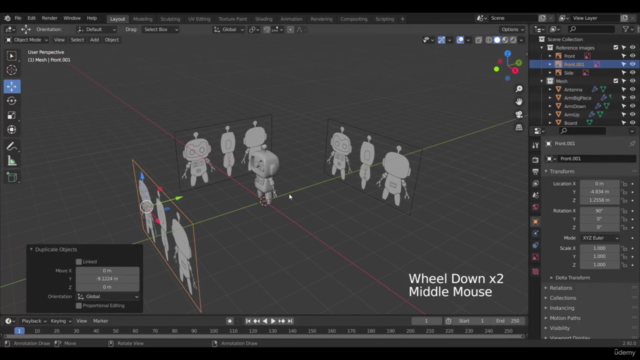Screen dimensions: 640x360
Task: Click the Location Y field
Action: pyautogui.click(x=599, y=192)
